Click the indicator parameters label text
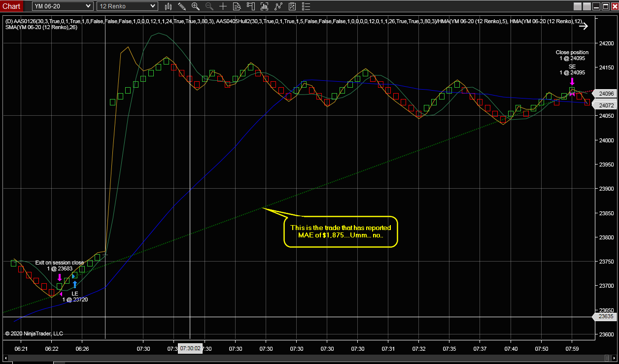The image size is (619, 364). (x=295, y=24)
